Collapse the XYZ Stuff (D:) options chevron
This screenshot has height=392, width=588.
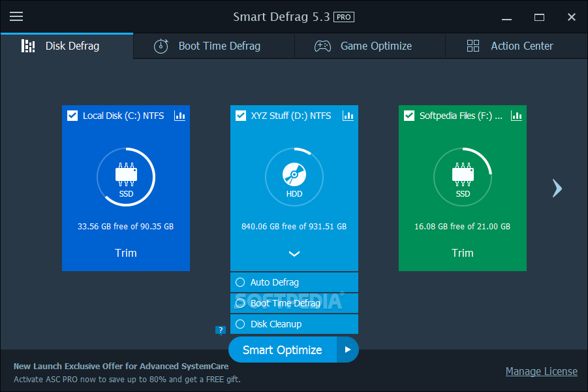(294, 254)
